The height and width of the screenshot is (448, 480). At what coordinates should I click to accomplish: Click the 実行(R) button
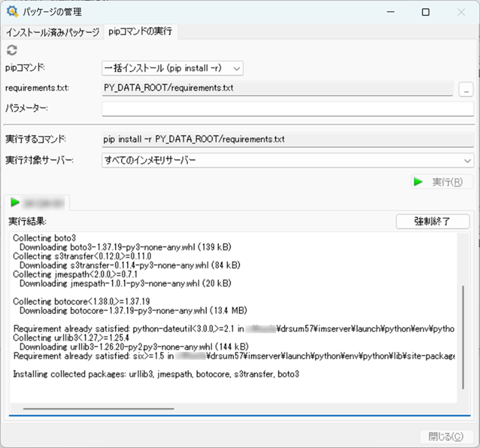pos(441,182)
